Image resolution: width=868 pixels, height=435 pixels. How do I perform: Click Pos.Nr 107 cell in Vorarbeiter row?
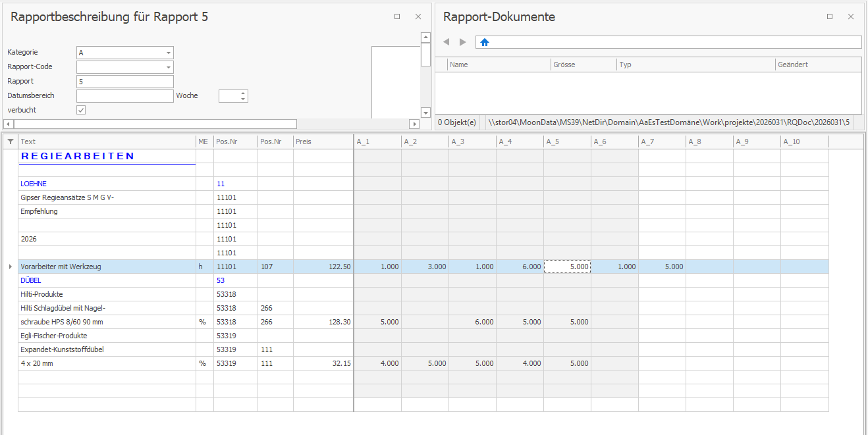(275, 267)
